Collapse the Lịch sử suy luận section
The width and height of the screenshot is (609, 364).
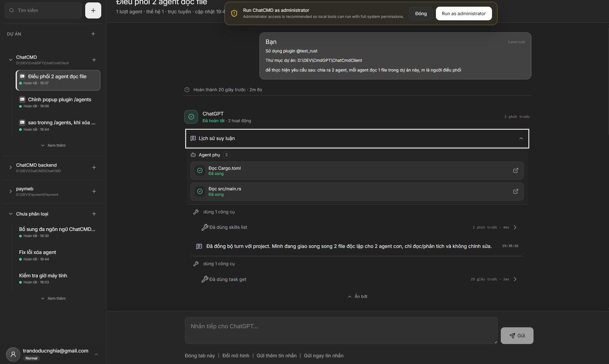(521, 139)
